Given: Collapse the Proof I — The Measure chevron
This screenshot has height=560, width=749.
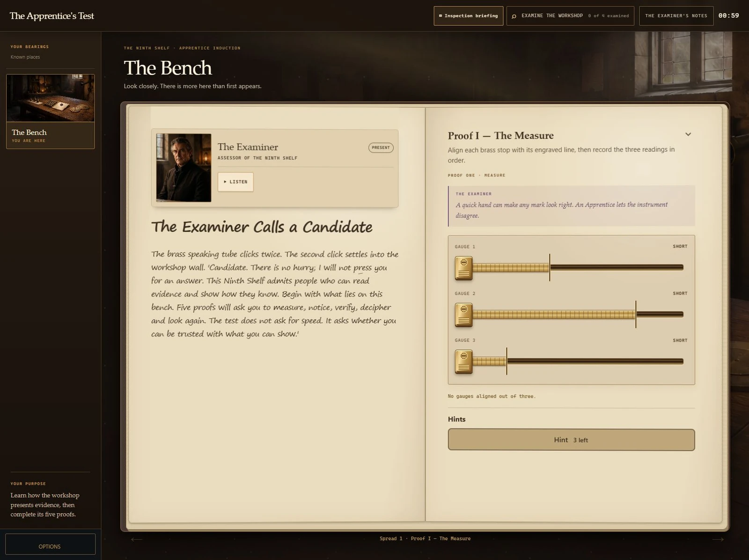Looking at the screenshot, I should pos(688,134).
